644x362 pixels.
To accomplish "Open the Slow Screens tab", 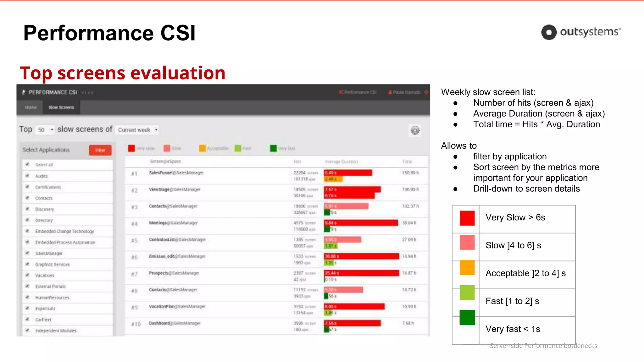I will [x=61, y=107].
